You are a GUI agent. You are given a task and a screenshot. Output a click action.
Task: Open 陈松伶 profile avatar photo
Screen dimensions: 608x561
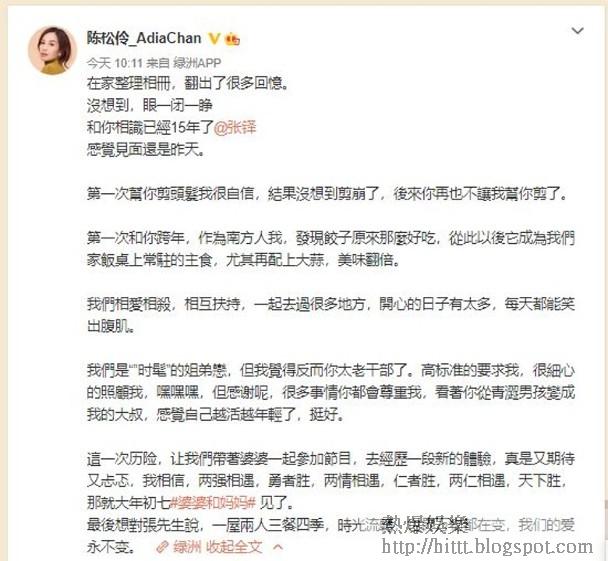[x=53, y=50]
